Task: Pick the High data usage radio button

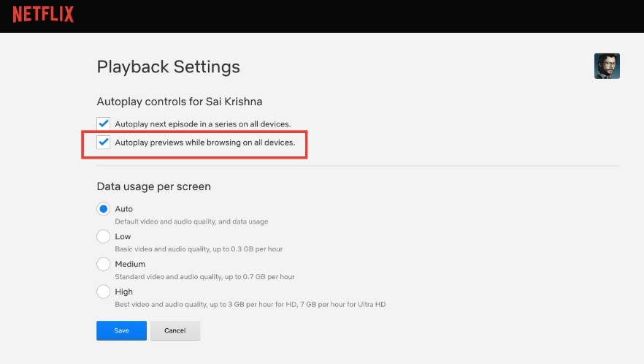Action: [104, 292]
